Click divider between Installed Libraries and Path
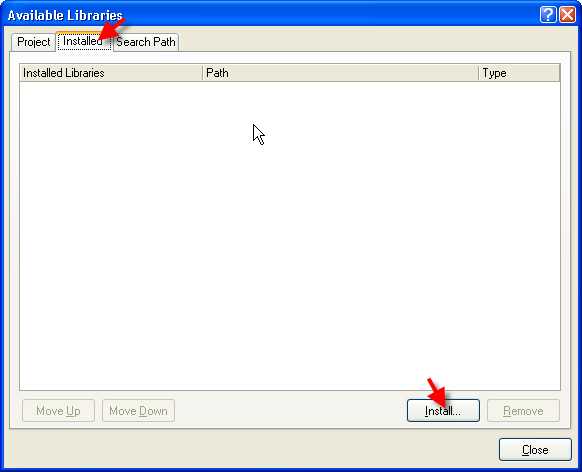This screenshot has height=472, width=582. coord(203,73)
